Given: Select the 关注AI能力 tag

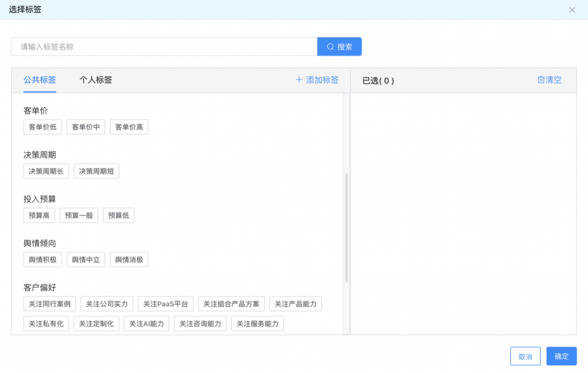Looking at the screenshot, I should (146, 323).
